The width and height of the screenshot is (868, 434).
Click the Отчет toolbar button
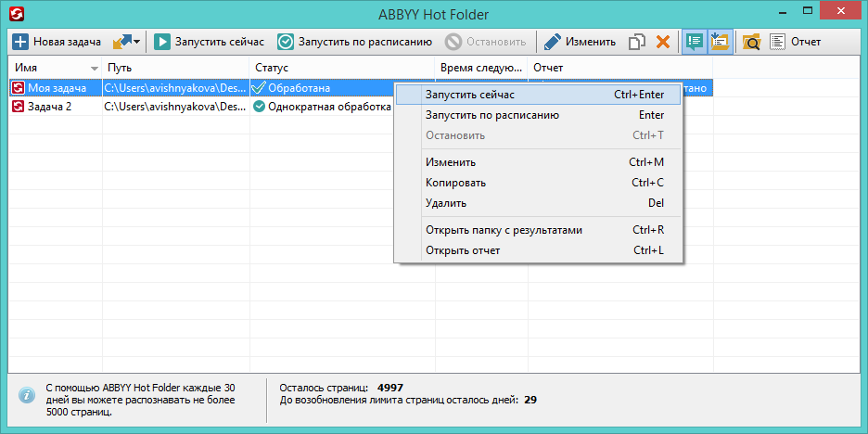[796, 42]
